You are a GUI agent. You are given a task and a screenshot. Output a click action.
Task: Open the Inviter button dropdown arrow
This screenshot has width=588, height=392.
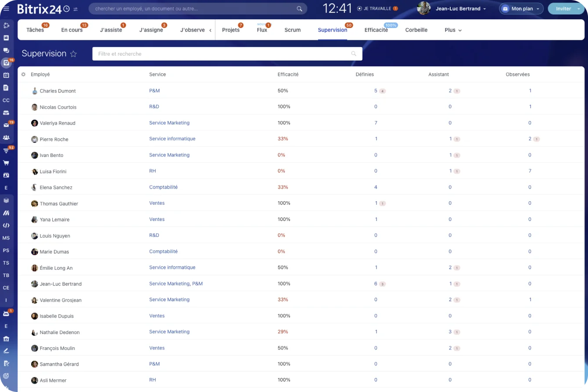click(579, 8)
